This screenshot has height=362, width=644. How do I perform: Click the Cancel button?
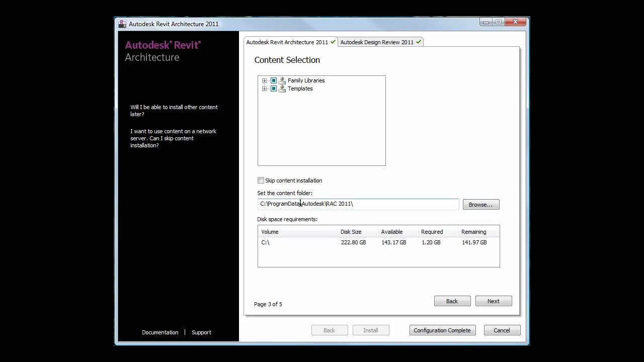click(502, 330)
